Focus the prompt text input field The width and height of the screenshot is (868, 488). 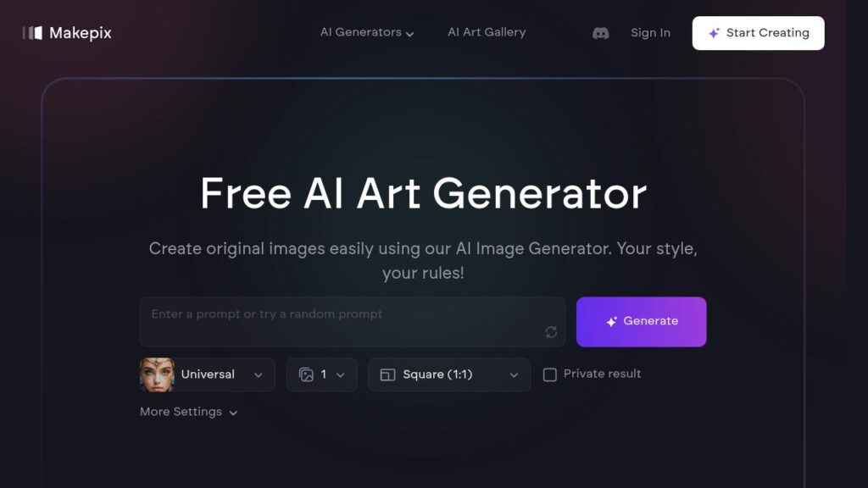point(352,322)
